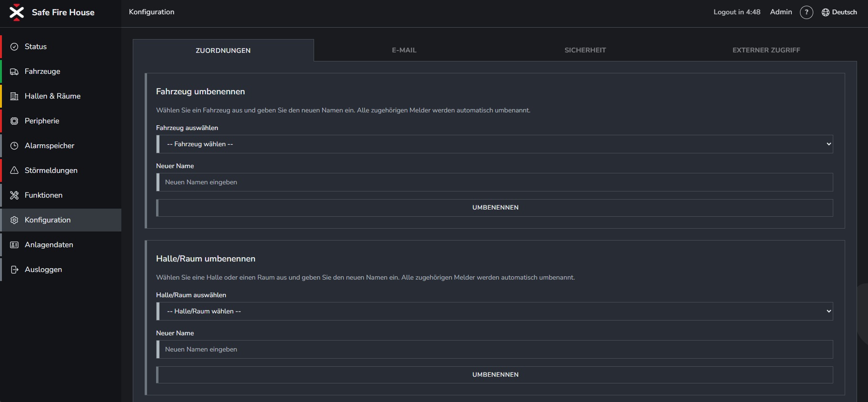Image resolution: width=868 pixels, height=402 pixels.
Task: Open Alarmspeicher in sidebar
Action: 61,146
